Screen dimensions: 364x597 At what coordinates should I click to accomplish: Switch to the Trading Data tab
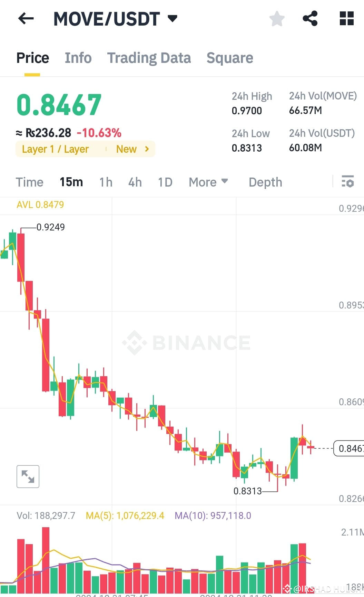(149, 58)
